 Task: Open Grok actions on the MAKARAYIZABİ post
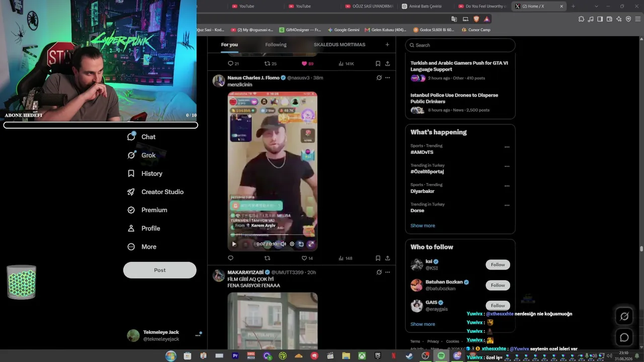point(379,273)
